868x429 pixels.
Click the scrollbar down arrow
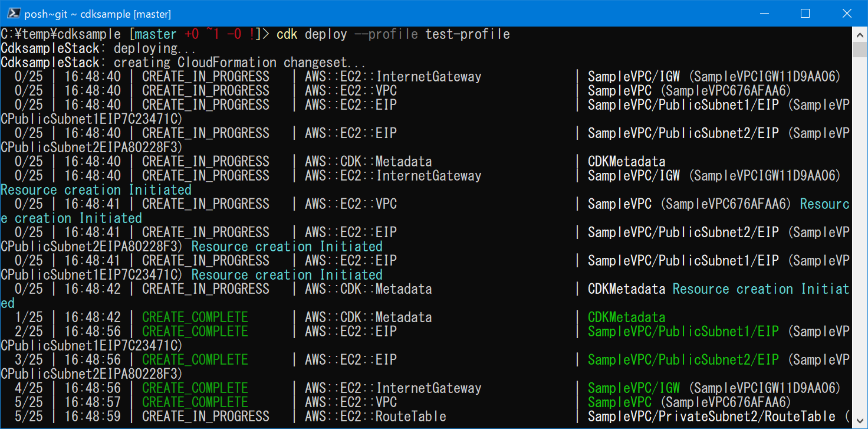(860, 421)
